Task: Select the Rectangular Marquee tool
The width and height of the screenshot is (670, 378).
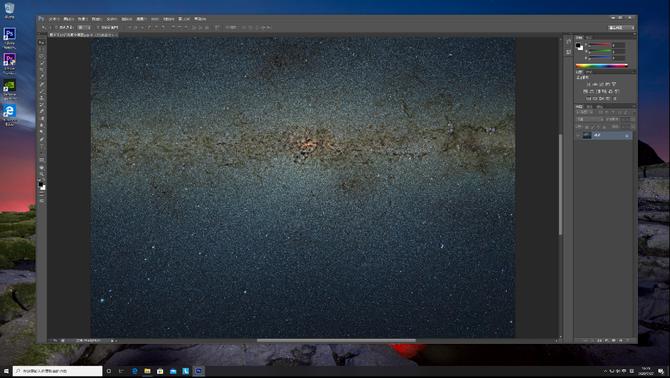Action: tap(41, 50)
